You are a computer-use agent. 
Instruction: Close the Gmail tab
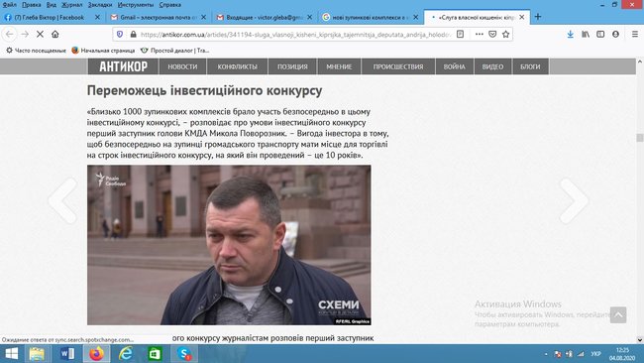(x=203, y=17)
